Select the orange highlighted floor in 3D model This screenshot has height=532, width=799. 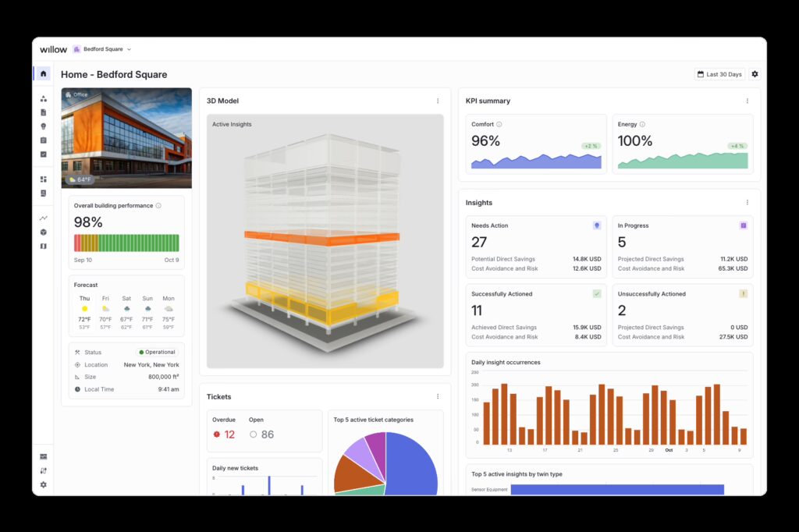point(321,238)
